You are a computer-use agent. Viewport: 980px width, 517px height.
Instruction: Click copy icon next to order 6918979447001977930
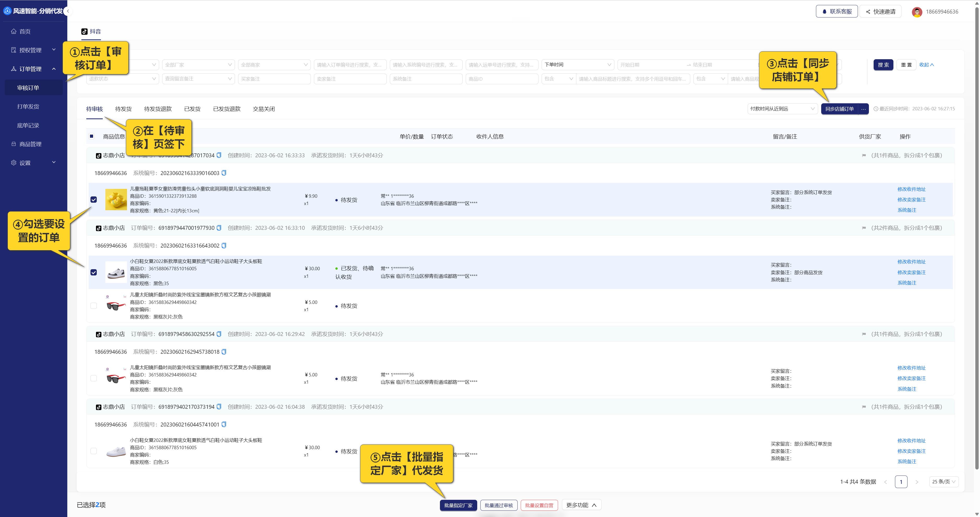tap(219, 228)
